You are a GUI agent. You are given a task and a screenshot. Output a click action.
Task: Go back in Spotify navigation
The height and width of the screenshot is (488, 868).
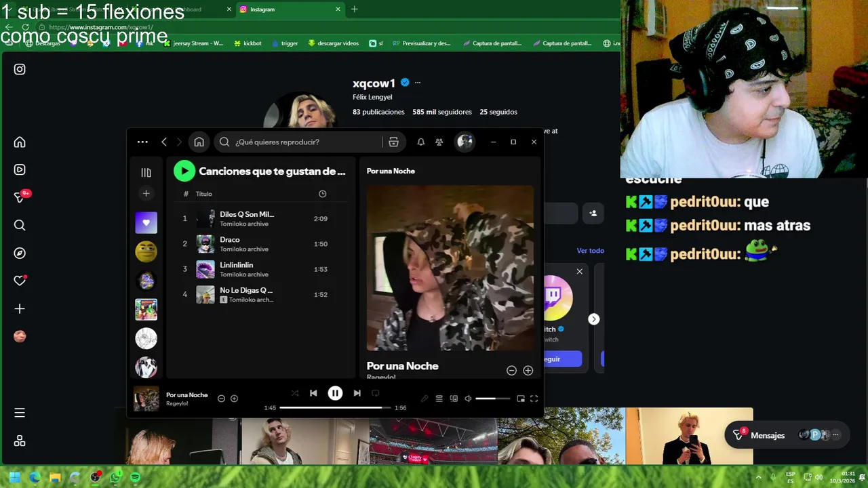pos(164,142)
